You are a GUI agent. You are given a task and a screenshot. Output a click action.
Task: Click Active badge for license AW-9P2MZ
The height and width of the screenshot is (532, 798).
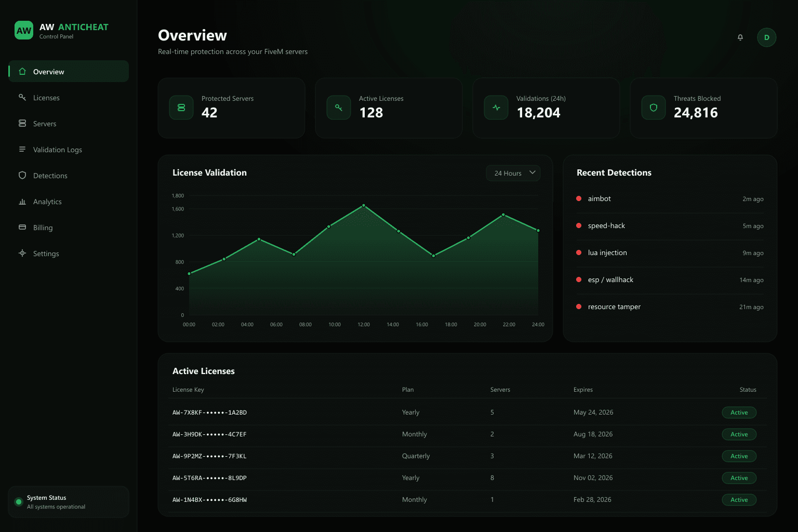739,456
